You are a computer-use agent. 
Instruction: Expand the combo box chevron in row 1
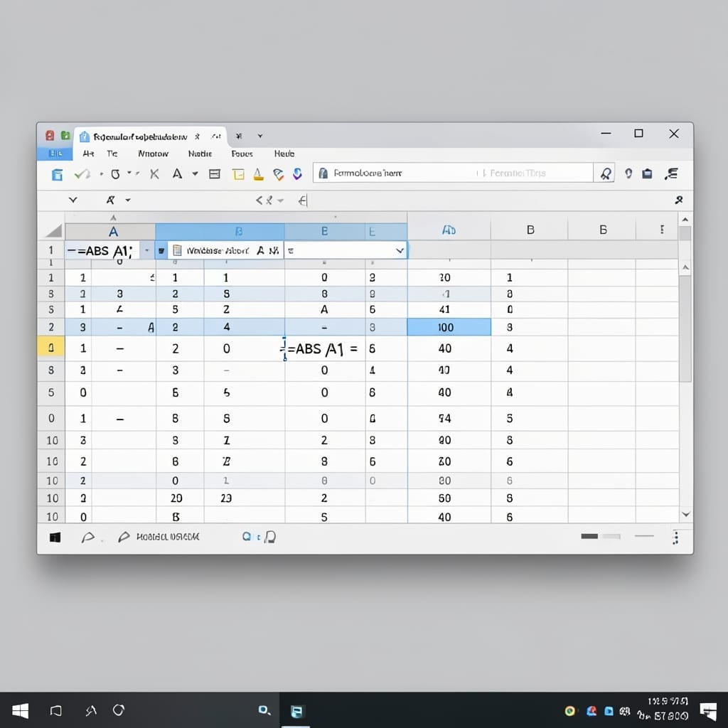click(x=400, y=251)
